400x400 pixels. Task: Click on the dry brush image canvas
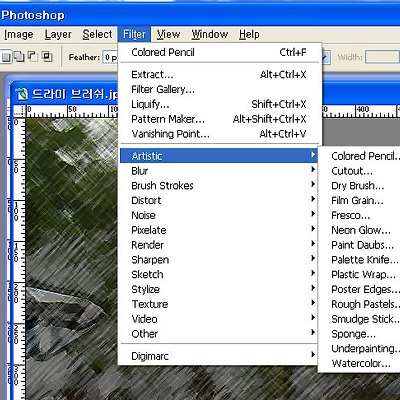[72, 259]
